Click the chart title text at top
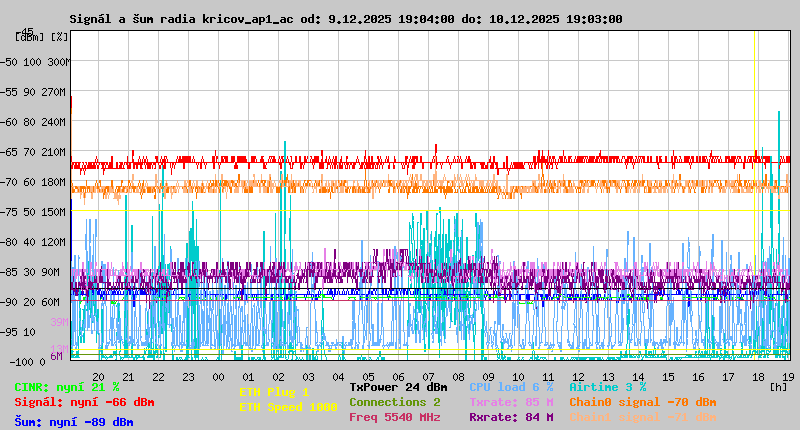 345,19
